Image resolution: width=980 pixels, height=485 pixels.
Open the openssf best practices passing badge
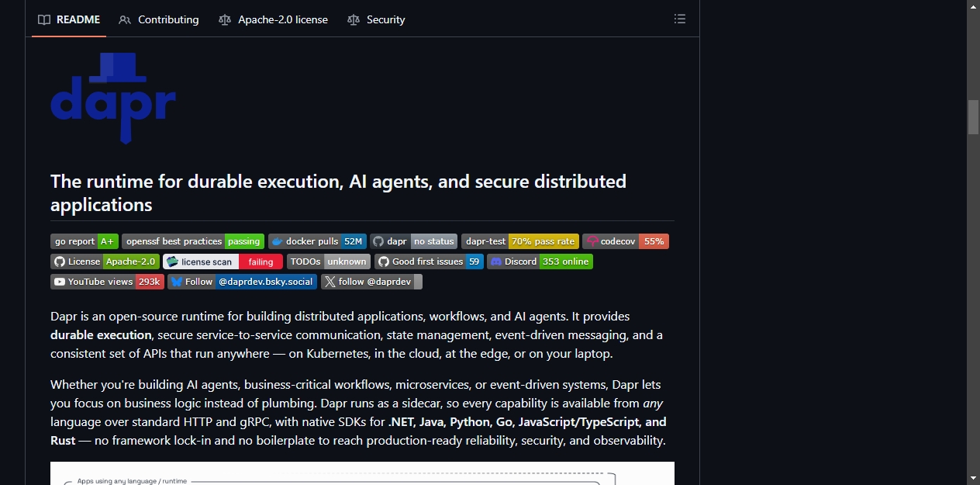click(193, 241)
